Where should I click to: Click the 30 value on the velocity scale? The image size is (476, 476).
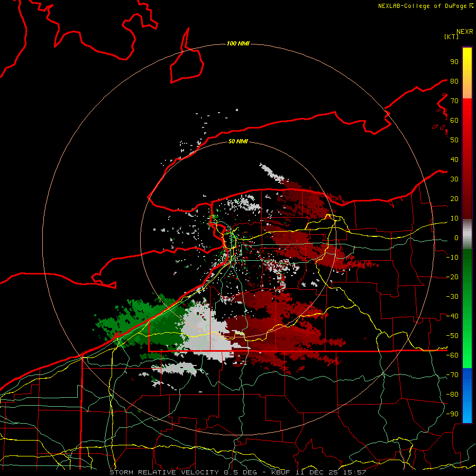tap(454, 179)
